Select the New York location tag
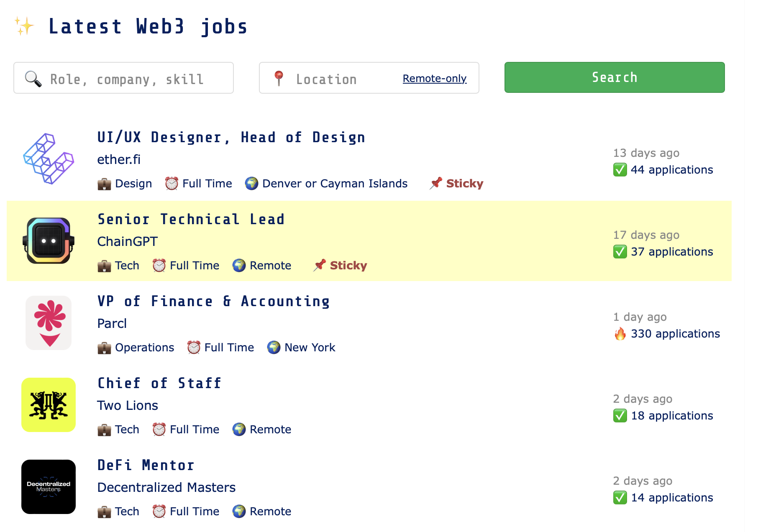758x532 pixels. pos(310,348)
